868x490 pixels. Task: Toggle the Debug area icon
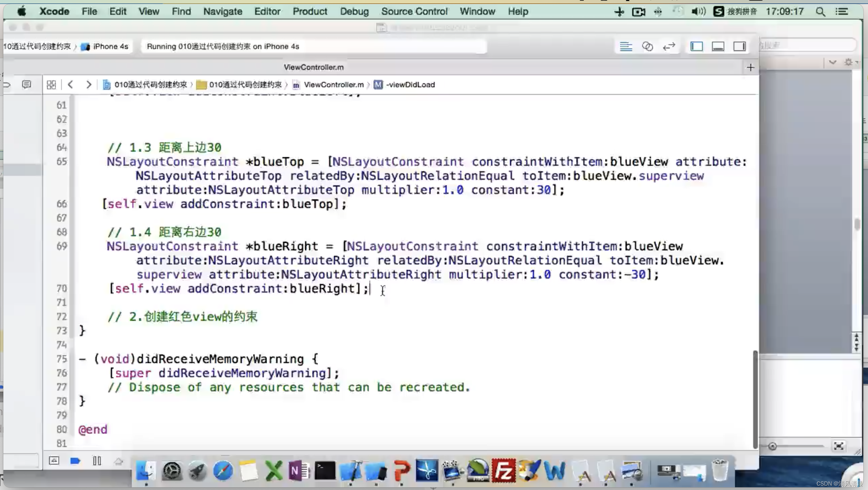pos(718,46)
